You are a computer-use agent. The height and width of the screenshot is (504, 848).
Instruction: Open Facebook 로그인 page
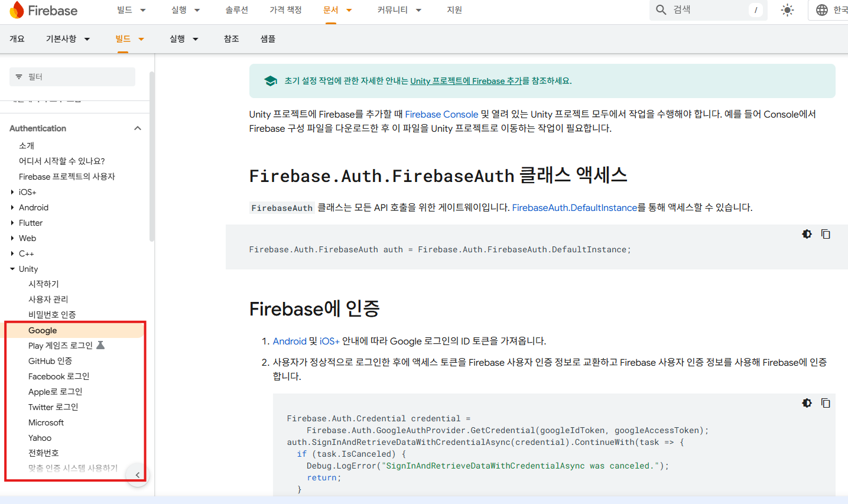tap(59, 376)
